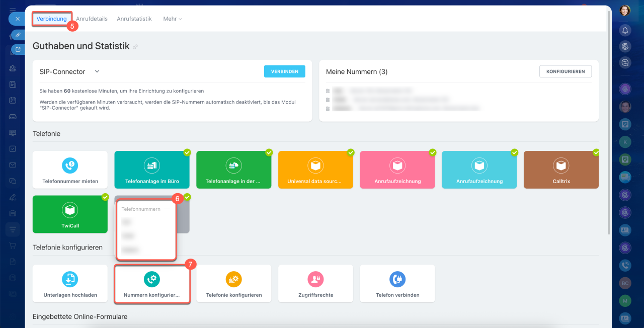Click the page vertical scrollbar

click(x=609, y=126)
